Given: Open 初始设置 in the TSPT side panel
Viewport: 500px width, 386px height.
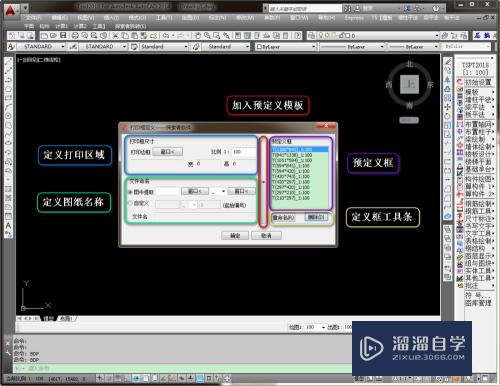Looking at the screenshot, I should 478,82.
